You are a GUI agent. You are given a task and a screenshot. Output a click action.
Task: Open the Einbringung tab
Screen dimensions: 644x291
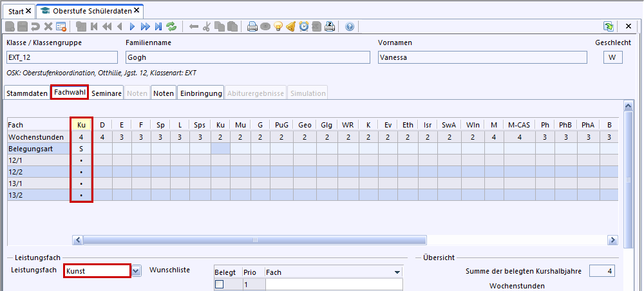coord(201,93)
